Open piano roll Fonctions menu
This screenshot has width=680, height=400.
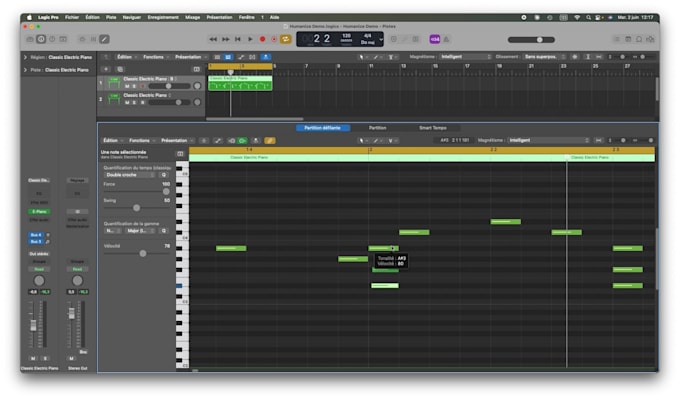(x=142, y=141)
